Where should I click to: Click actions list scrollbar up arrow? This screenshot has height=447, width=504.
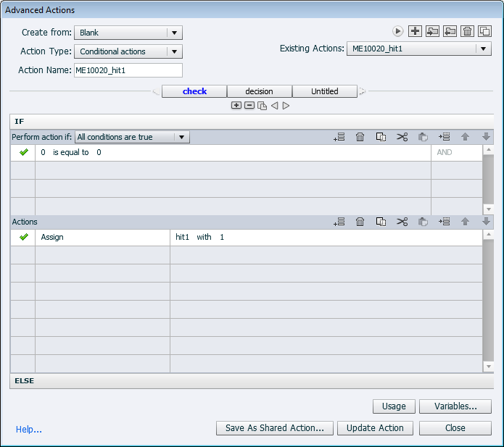coord(489,235)
